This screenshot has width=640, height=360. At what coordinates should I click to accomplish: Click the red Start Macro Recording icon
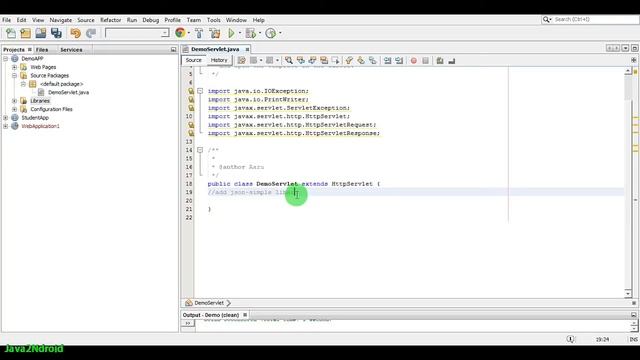coord(413,60)
